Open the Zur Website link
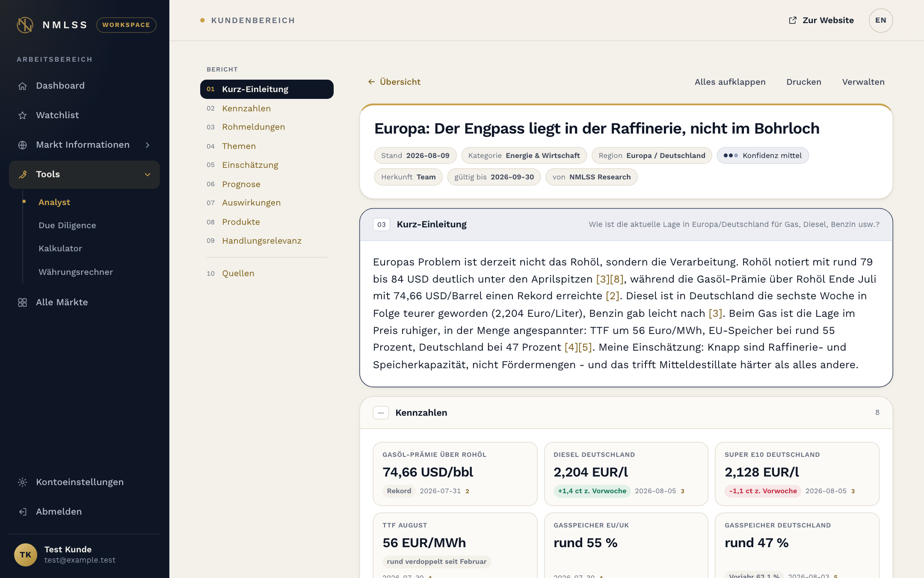The width and height of the screenshot is (924, 578). (821, 21)
